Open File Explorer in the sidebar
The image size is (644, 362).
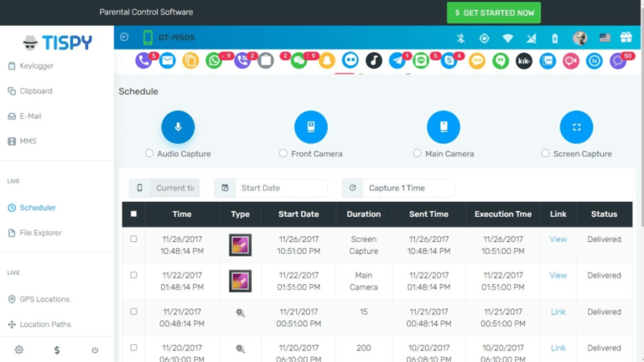[40, 232]
